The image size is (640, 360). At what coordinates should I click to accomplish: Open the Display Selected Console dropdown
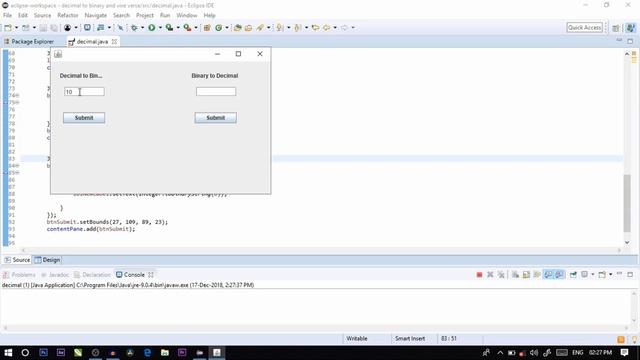coord(593,275)
